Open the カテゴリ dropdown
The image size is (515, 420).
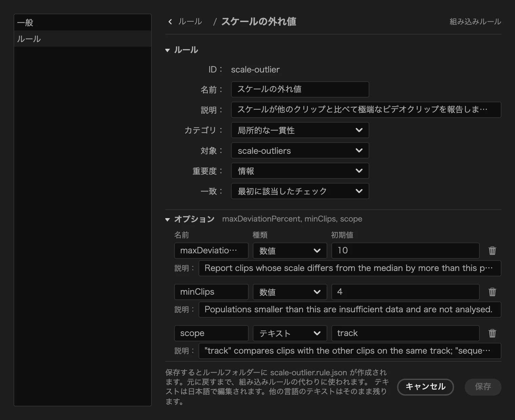click(300, 130)
